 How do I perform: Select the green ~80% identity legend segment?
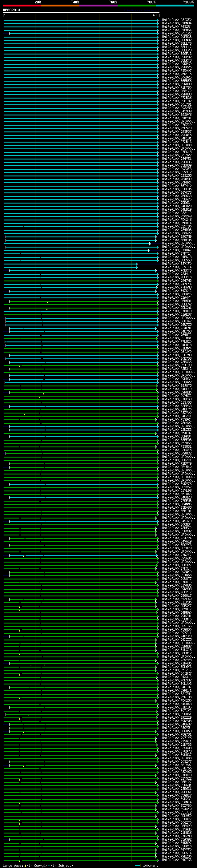point(137,6)
